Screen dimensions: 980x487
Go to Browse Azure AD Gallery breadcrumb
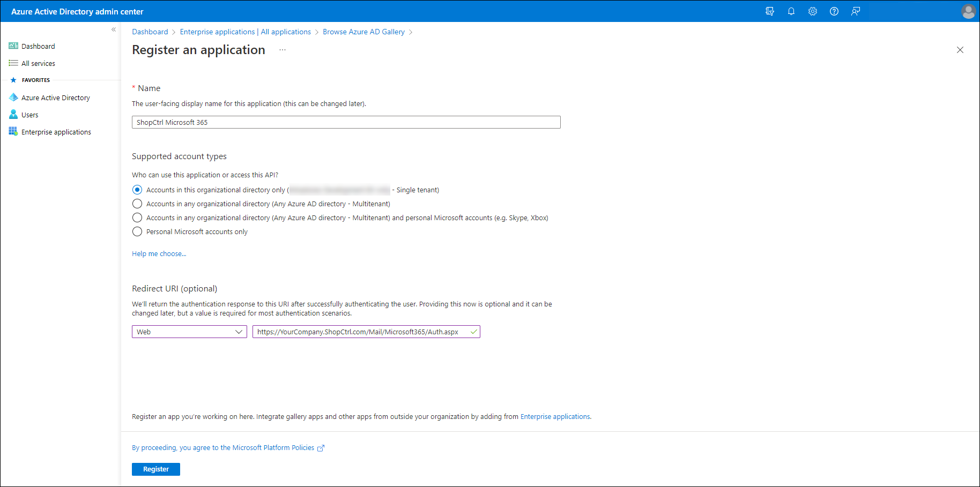tap(363, 32)
